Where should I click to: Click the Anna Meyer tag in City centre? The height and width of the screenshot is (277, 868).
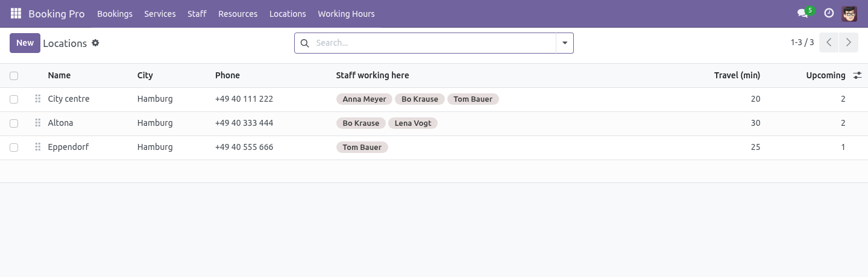[364, 99]
